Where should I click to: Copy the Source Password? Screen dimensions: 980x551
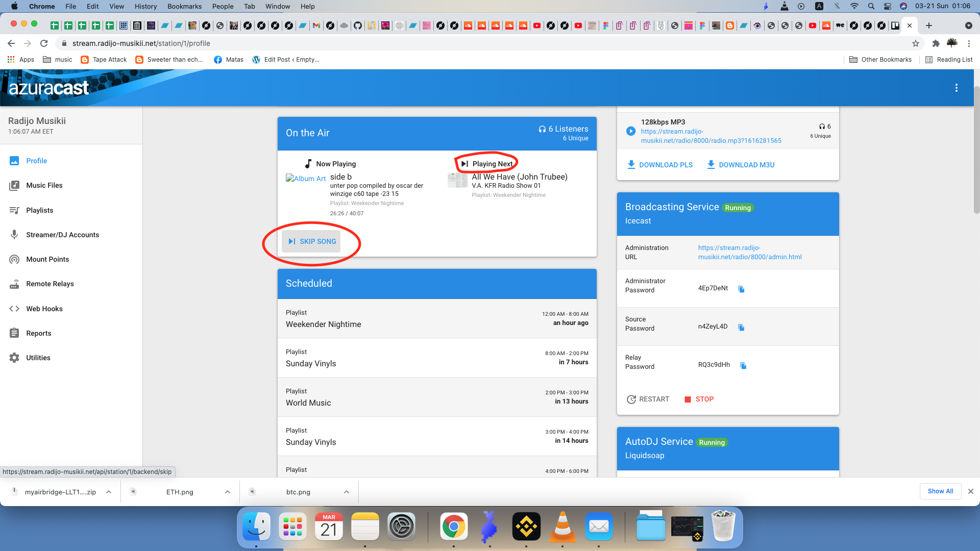pos(741,328)
